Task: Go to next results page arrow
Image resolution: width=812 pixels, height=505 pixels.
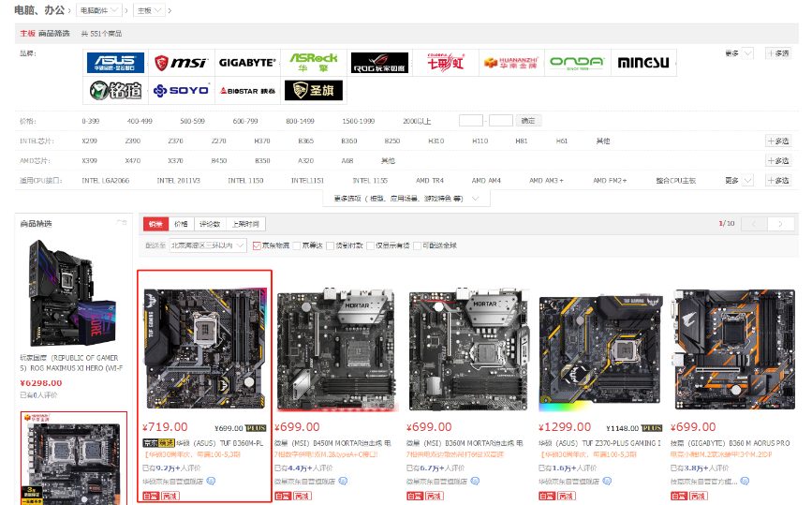Action: (x=780, y=224)
